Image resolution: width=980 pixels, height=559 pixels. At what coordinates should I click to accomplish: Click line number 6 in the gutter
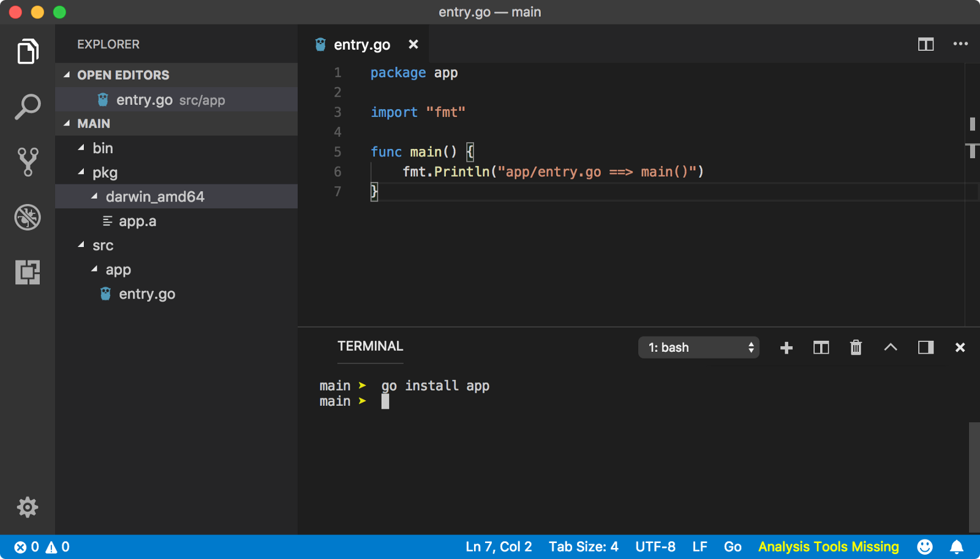click(337, 172)
